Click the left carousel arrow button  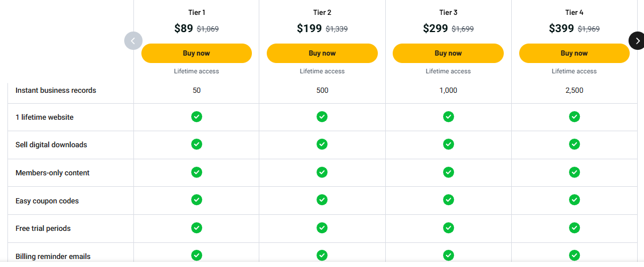click(133, 41)
